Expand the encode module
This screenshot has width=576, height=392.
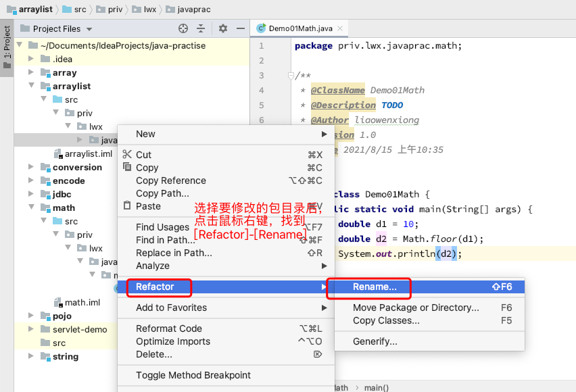click(x=31, y=180)
